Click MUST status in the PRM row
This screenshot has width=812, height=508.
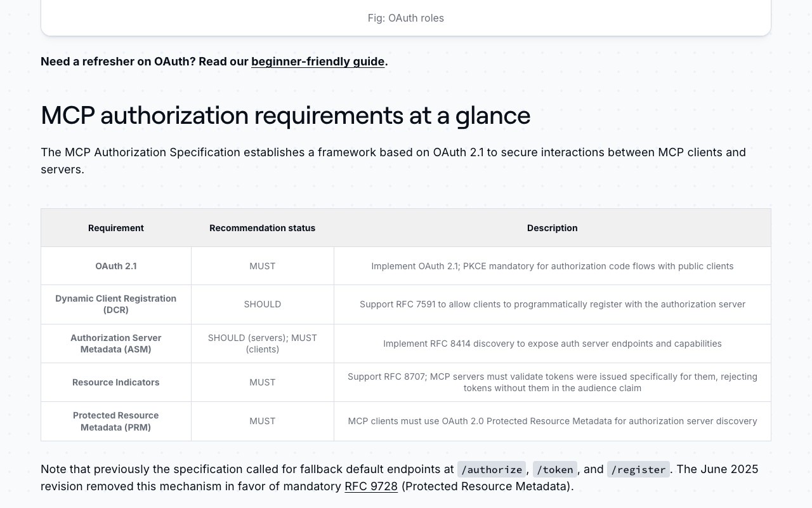[263, 421]
